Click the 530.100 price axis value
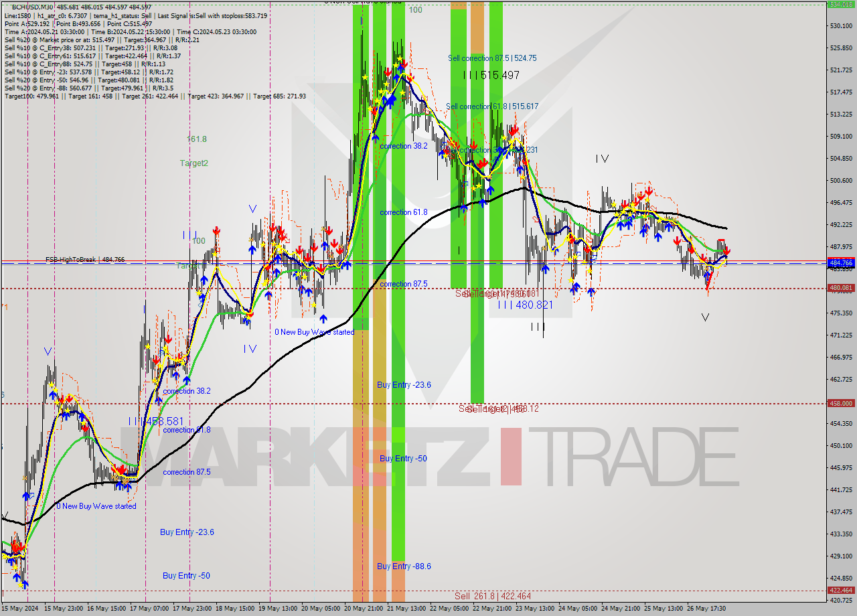This screenshot has width=857, height=616. point(841,25)
